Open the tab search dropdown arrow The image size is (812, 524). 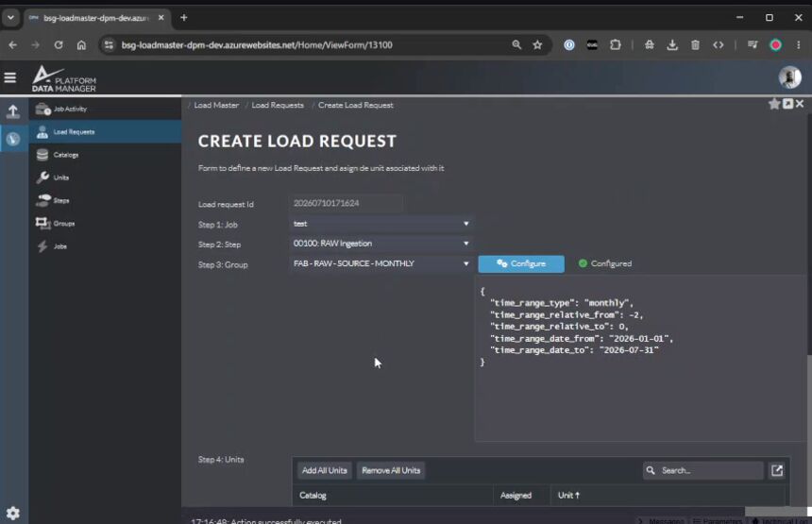[x=10, y=18]
